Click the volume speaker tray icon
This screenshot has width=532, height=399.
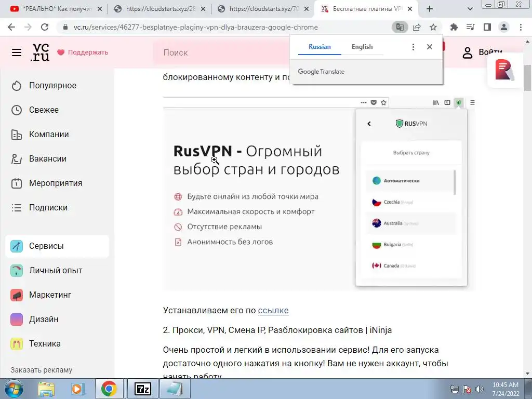[x=479, y=389]
